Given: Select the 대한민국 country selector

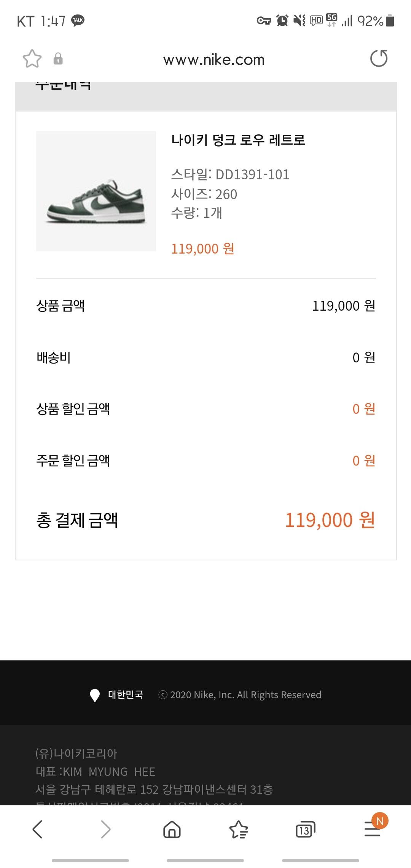Looking at the screenshot, I should pyautogui.click(x=125, y=695).
